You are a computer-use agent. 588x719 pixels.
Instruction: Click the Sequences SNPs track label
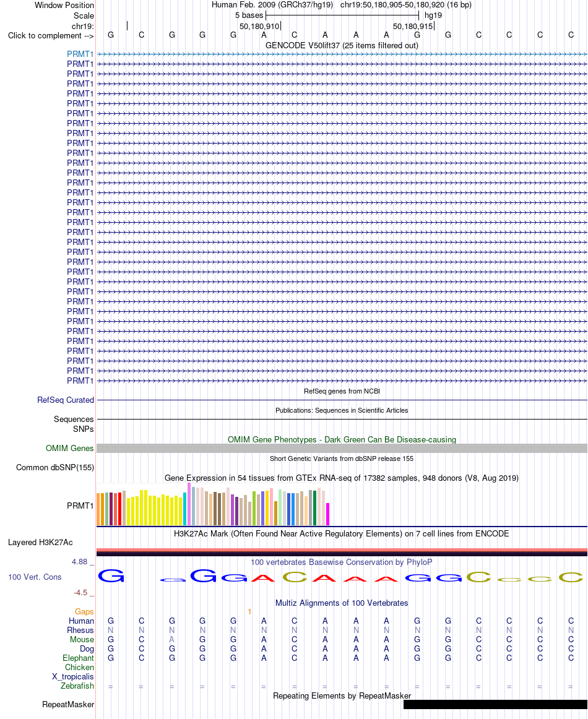74,424
